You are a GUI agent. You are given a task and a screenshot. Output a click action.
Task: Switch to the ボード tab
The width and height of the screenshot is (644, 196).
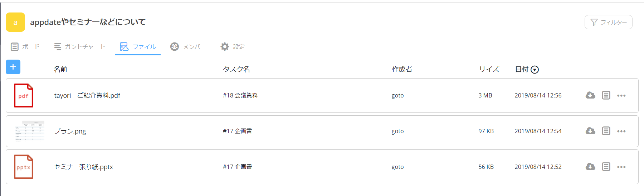point(25,47)
